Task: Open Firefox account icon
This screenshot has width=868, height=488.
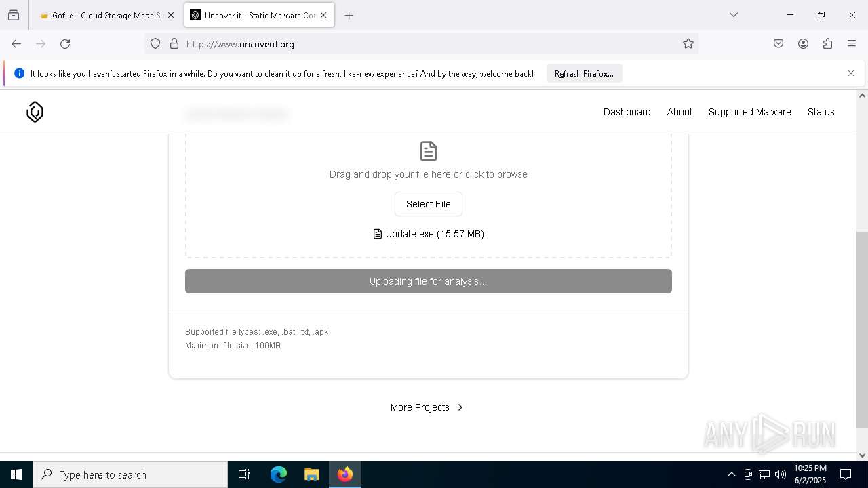Action: click(x=803, y=44)
